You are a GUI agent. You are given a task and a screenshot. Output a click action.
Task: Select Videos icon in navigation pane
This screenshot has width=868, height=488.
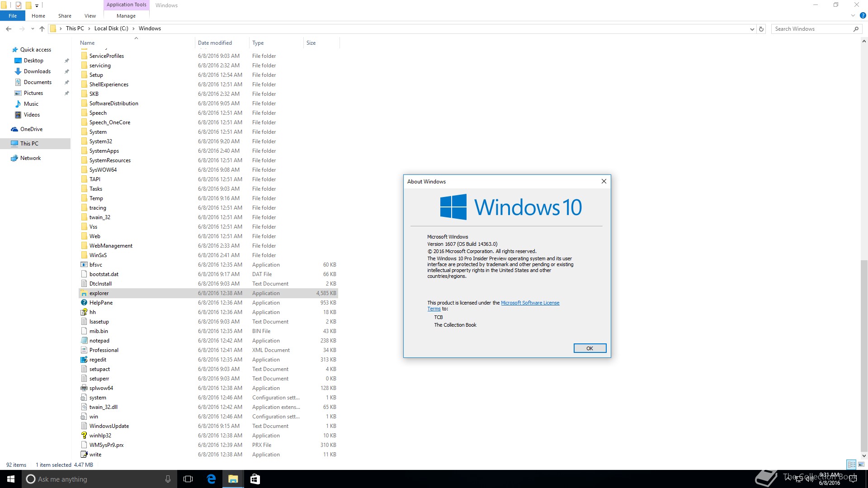tap(18, 115)
